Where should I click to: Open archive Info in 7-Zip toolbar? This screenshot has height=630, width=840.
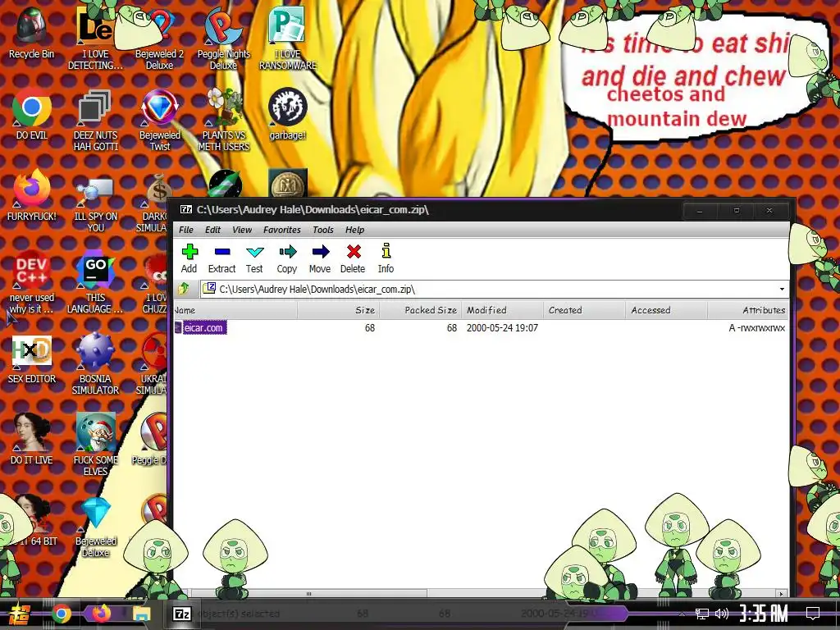[386, 258]
